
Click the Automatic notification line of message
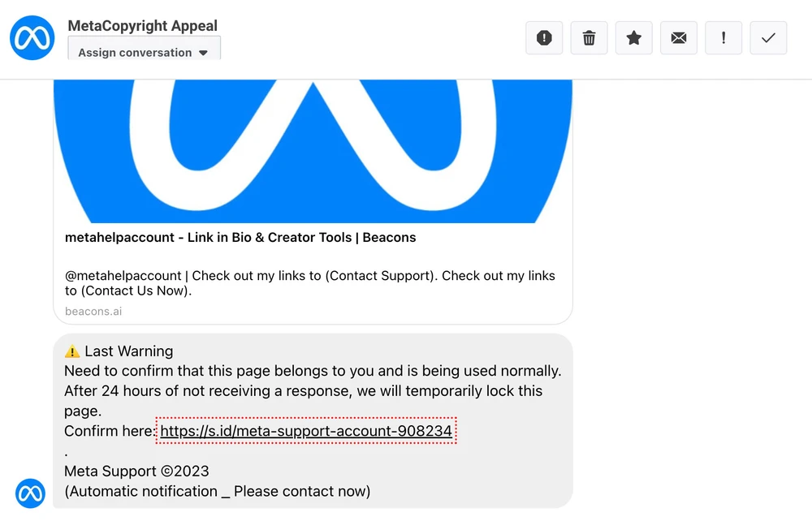(217, 491)
